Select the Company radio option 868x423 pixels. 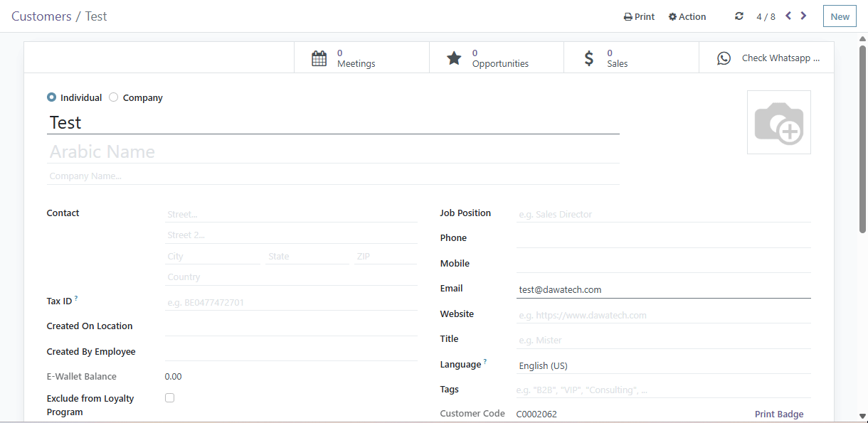coord(113,97)
